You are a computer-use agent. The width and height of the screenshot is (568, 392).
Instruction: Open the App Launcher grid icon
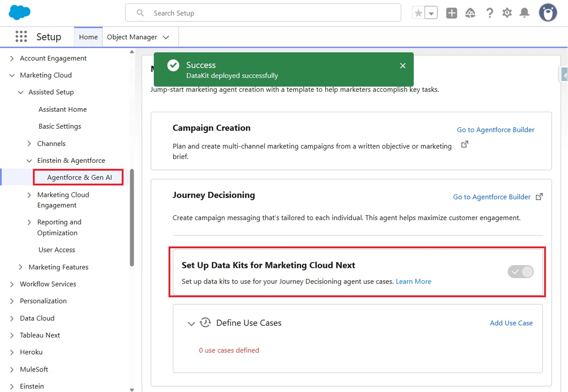(x=21, y=36)
